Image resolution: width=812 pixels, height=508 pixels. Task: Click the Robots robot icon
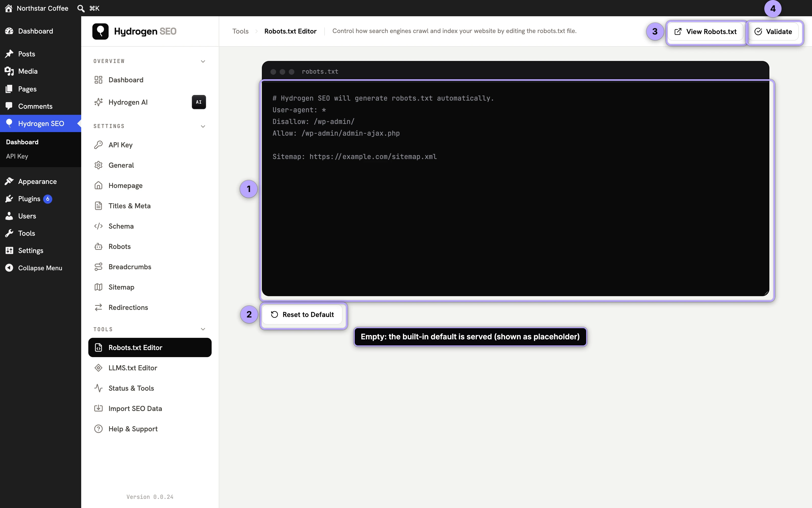[x=98, y=247]
